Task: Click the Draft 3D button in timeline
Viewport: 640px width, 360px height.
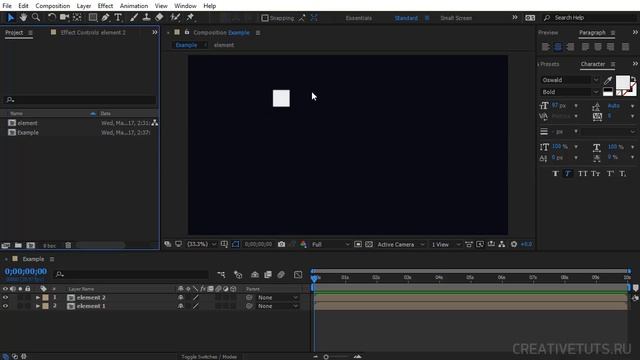Action: (x=238, y=275)
